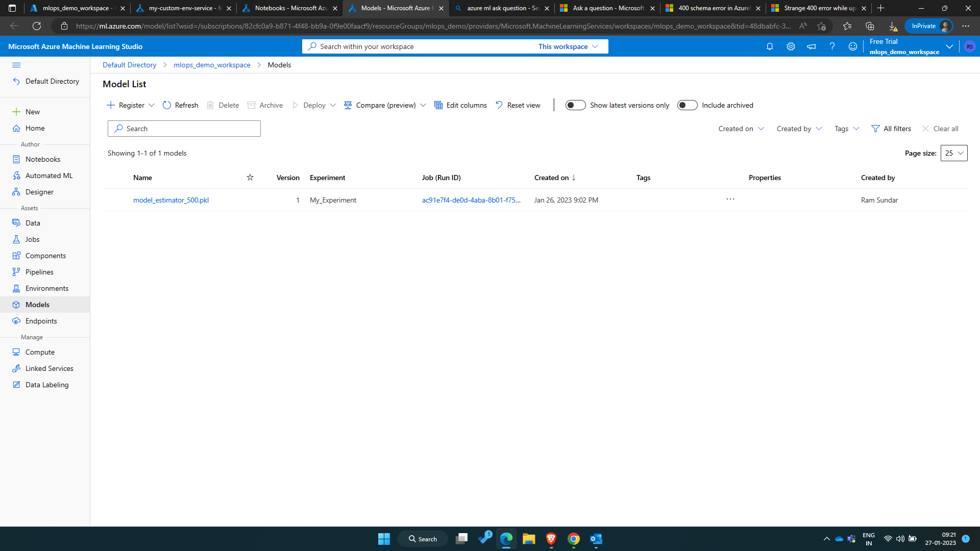Star the model_estimator_500.pkl model
This screenshot has height=551, width=980.
(x=250, y=199)
